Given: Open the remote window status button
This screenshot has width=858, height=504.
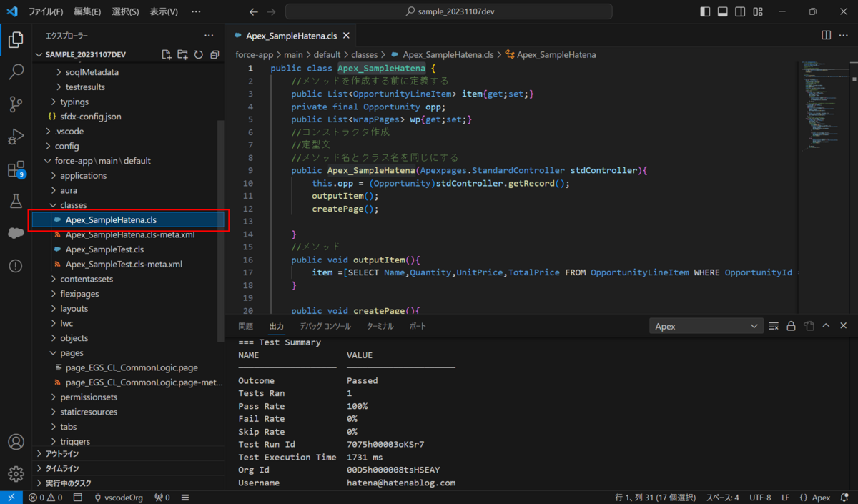Looking at the screenshot, I should [x=11, y=498].
